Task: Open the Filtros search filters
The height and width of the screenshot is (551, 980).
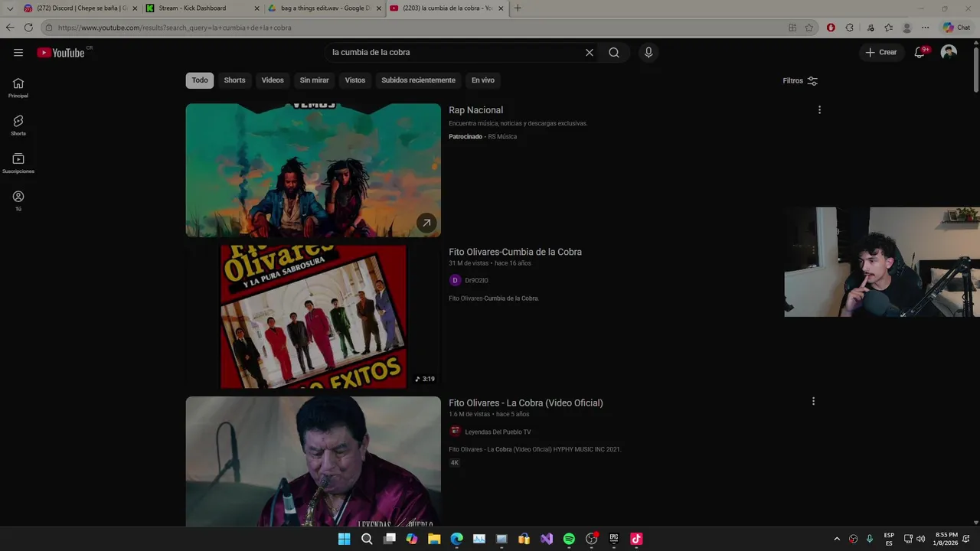Action: [800, 80]
